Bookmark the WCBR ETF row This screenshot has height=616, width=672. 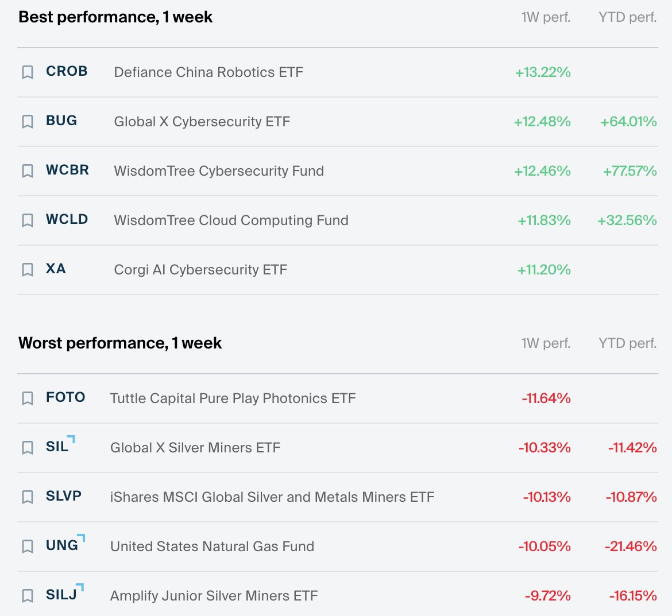[x=28, y=171]
